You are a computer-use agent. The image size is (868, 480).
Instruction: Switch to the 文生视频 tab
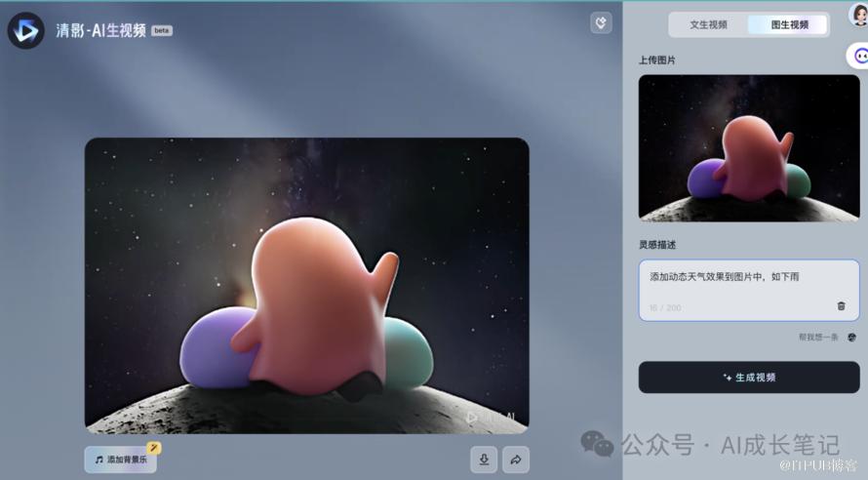coord(709,25)
